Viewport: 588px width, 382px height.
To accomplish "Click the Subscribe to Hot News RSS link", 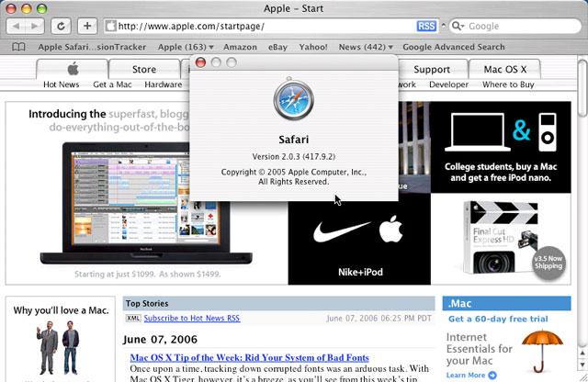I will (x=192, y=319).
